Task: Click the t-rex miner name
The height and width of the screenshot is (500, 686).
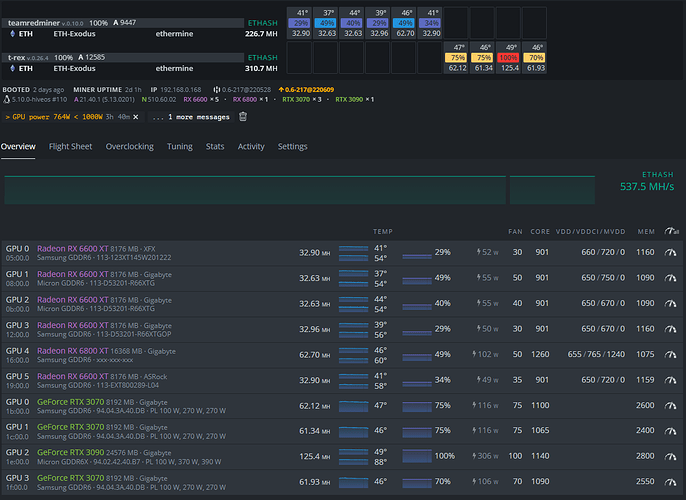Action: [x=16, y=57]
